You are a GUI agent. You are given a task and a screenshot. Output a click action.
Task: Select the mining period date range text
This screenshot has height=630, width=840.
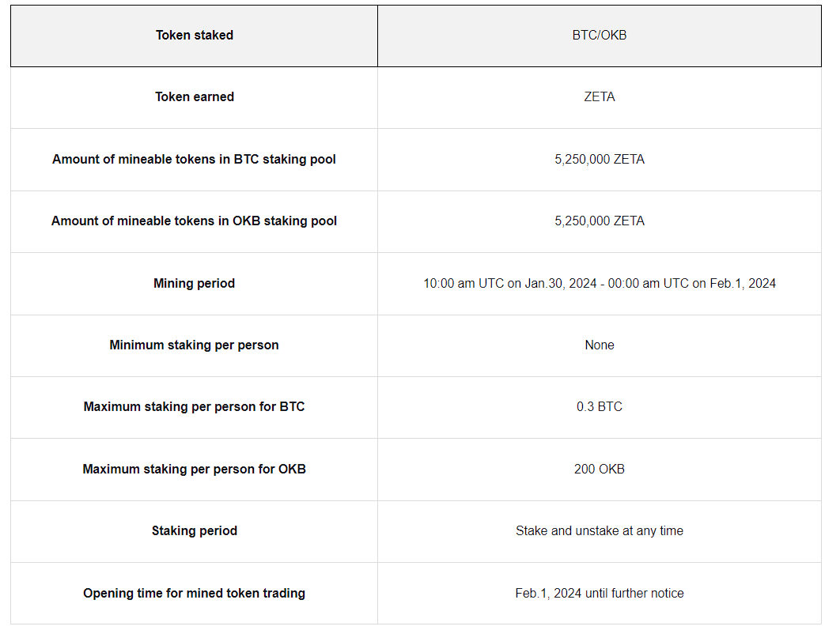click(x=599, y=283)
